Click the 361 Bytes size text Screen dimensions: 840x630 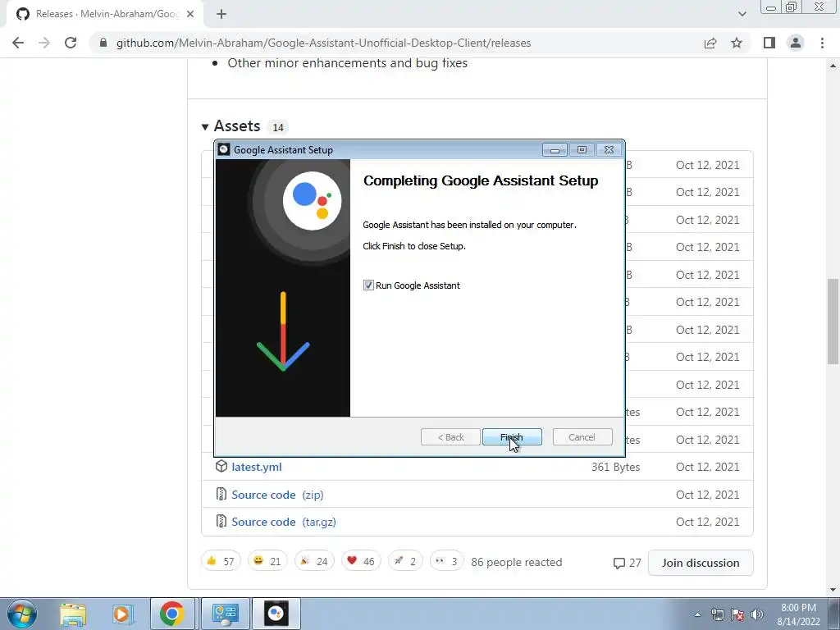(615, 467)
